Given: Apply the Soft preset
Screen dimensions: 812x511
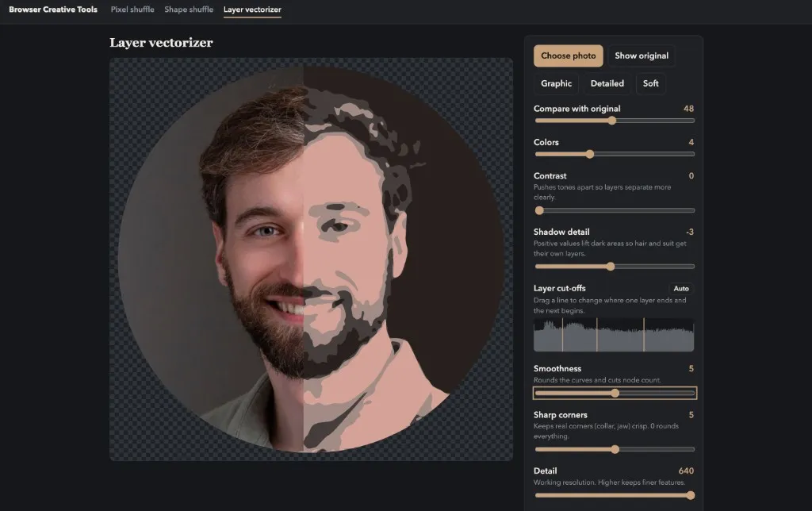Looking at the screenshot, I should pos(650,83).
